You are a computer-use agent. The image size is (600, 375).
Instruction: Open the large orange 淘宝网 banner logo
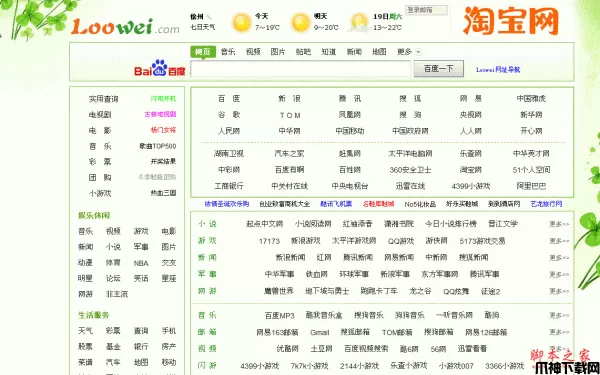[510, 21]
